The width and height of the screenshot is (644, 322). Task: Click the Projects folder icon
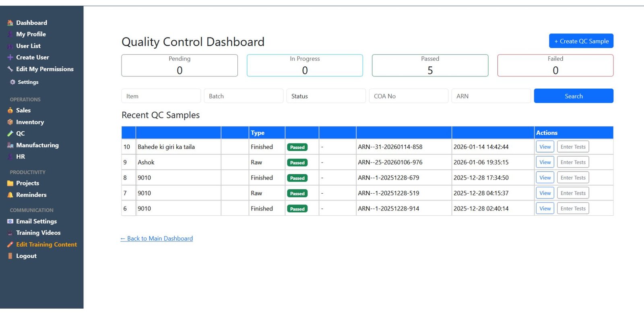(10, 183)
